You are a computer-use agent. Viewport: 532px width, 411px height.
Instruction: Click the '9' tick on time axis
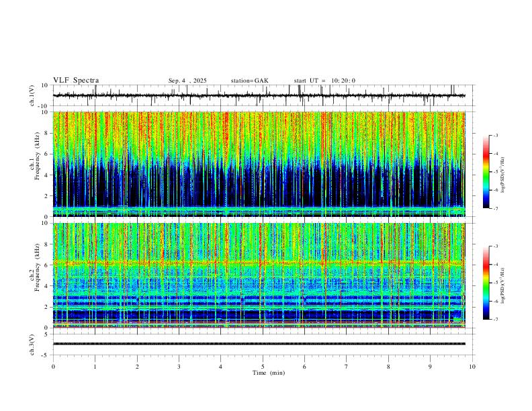[x=430, y=367]
